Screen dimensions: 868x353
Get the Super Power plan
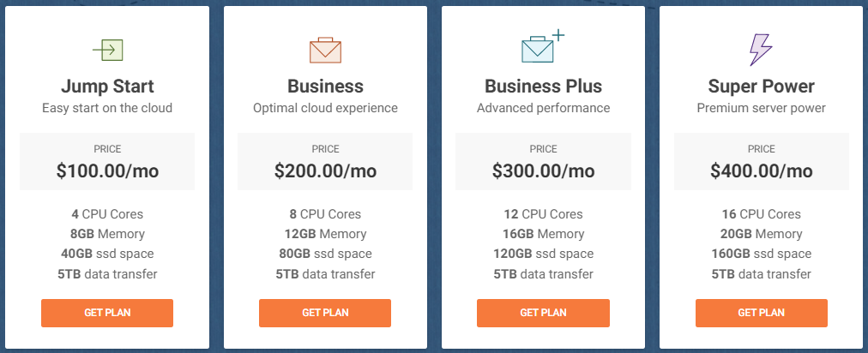point(761,314)
